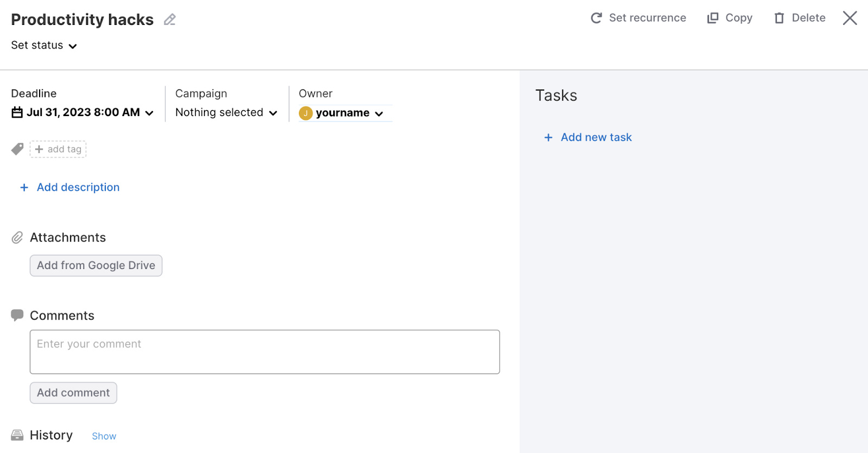
Task: Click the calendar icon next to the deadline
Action: tap(17, 112)
